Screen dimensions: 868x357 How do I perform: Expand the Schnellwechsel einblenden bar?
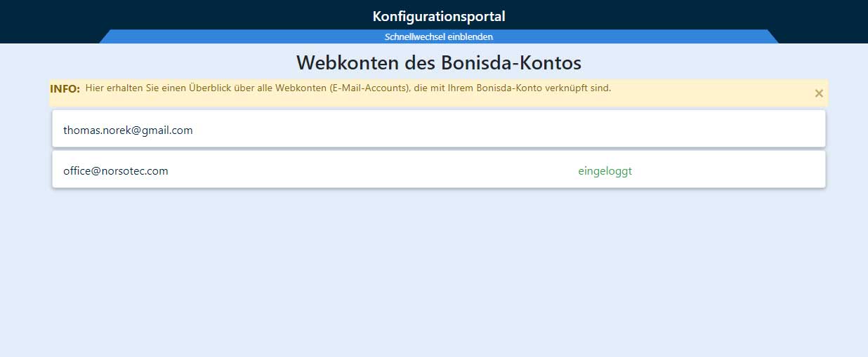pyautogui.click(x=439, y=36)
